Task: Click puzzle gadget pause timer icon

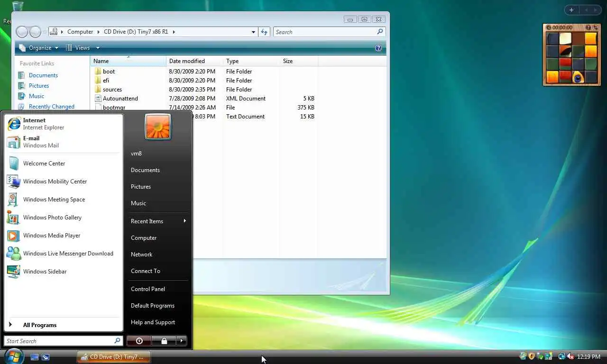Action: 549,27
